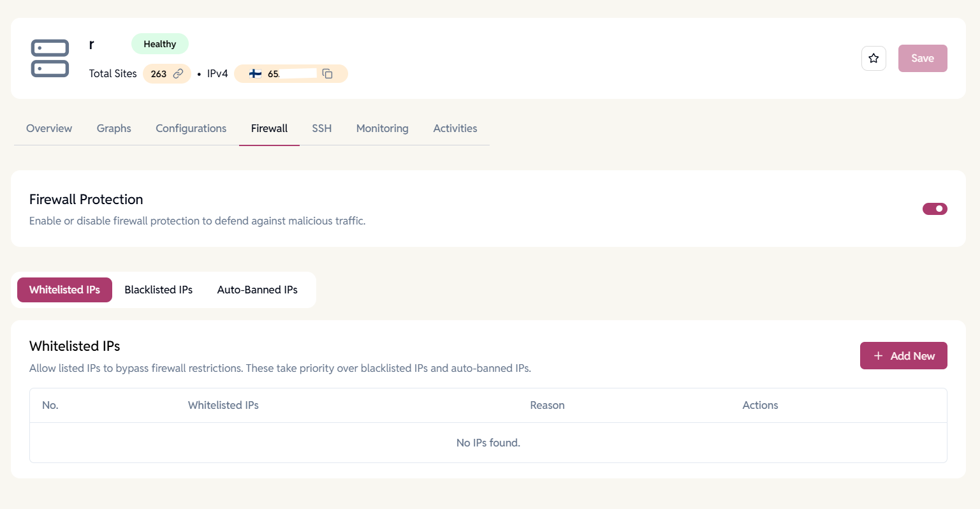
Task: Show Blacklisted IPs list
Action: 158,290
